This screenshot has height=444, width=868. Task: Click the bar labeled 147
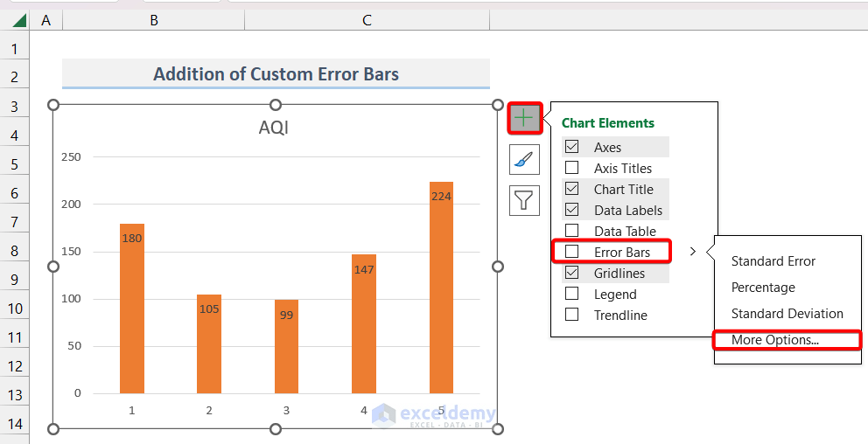point(364,324)
